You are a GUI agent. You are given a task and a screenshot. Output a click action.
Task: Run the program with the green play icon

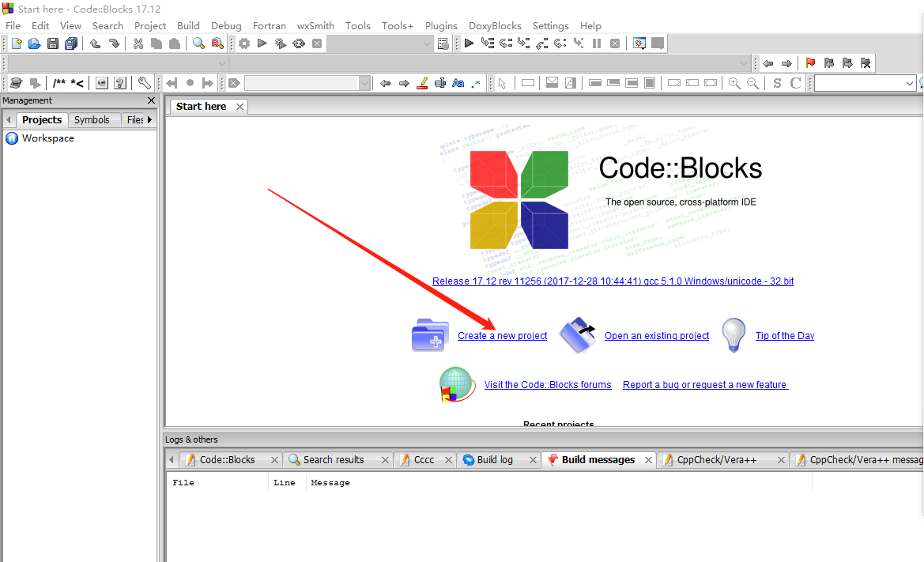pyautogui.click(x=262, y=43)
